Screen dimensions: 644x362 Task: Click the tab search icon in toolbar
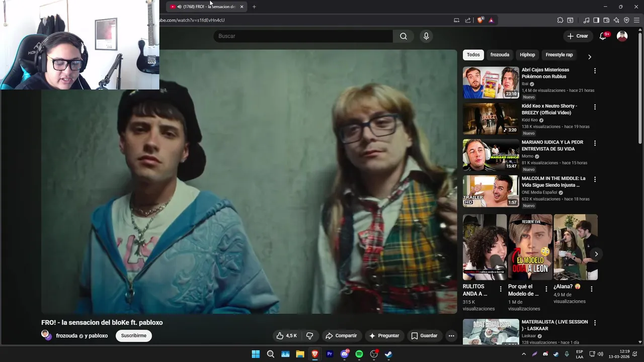pos(570,20)
